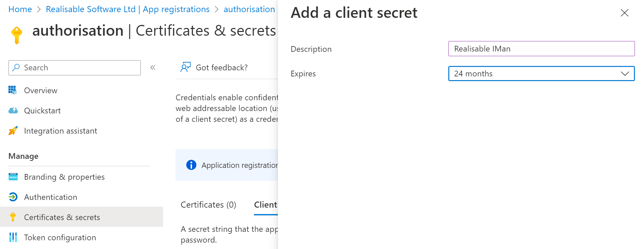Viewport: 644px width, 249px height.
Task: Click the Token configuration bars icon
Action: coord(13,237)
